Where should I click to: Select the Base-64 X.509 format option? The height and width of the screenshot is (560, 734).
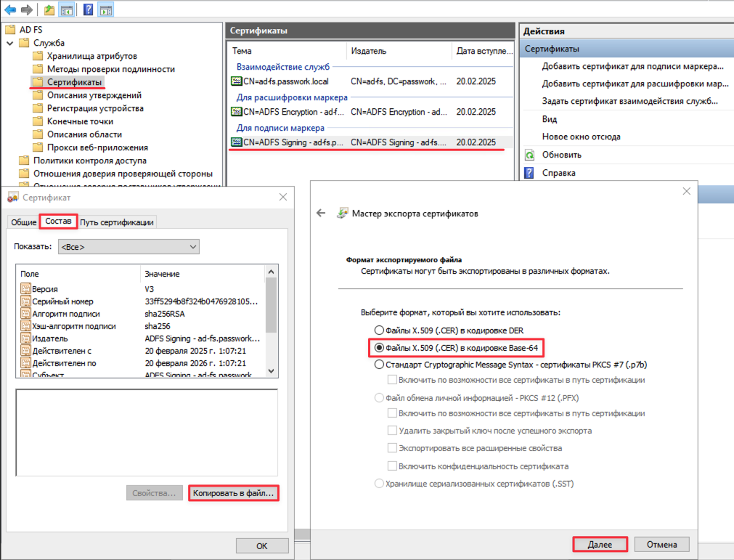coord(378,348)
